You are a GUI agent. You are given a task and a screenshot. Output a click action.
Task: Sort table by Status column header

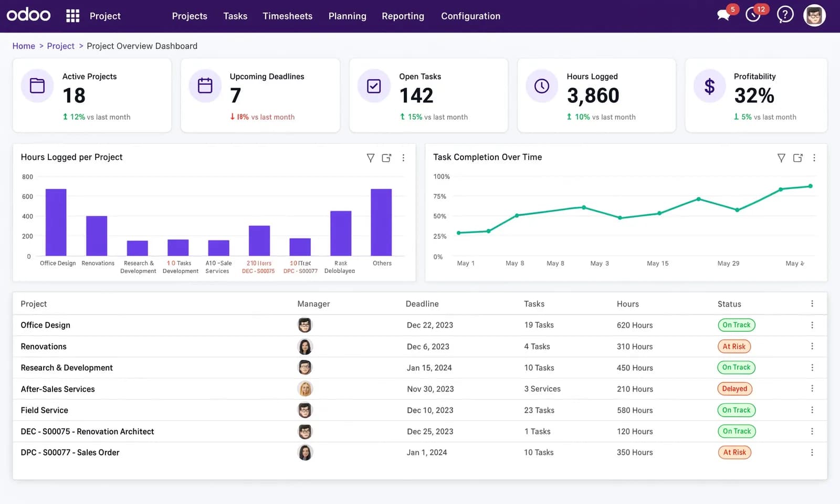729,304
